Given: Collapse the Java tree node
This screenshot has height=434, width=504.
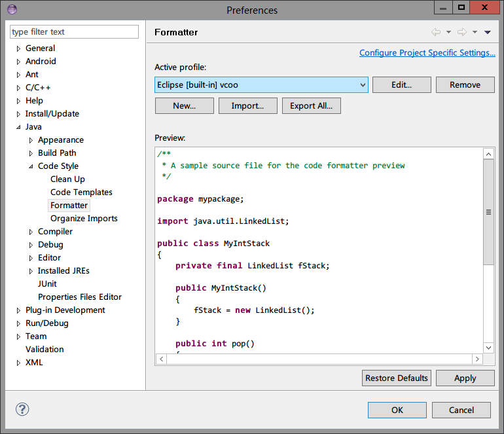Looking at the screenshot, I should coord(18,127).
